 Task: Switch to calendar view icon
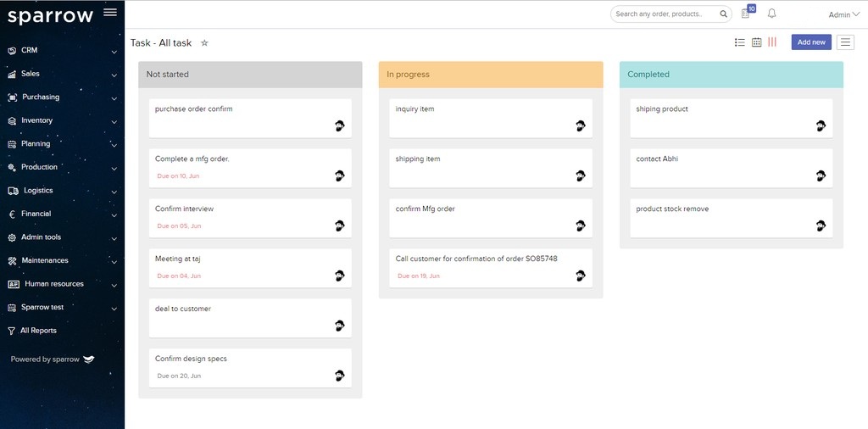pos(756,42)
